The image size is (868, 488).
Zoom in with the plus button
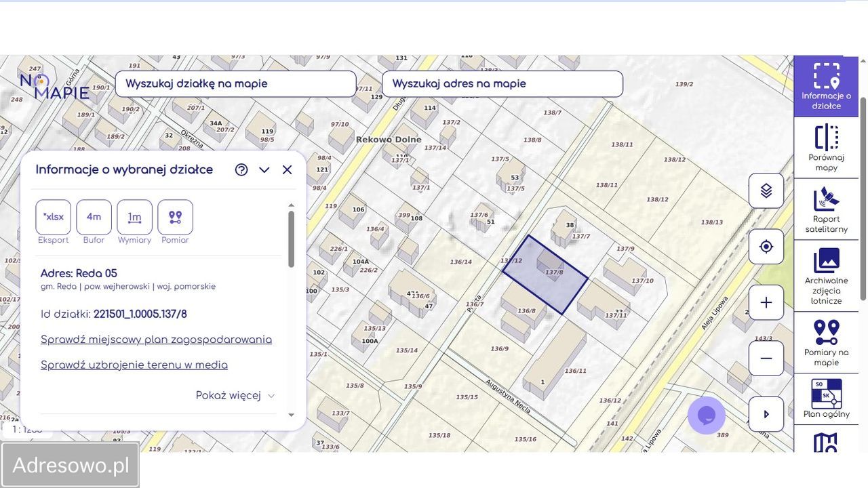coord(766,302)
